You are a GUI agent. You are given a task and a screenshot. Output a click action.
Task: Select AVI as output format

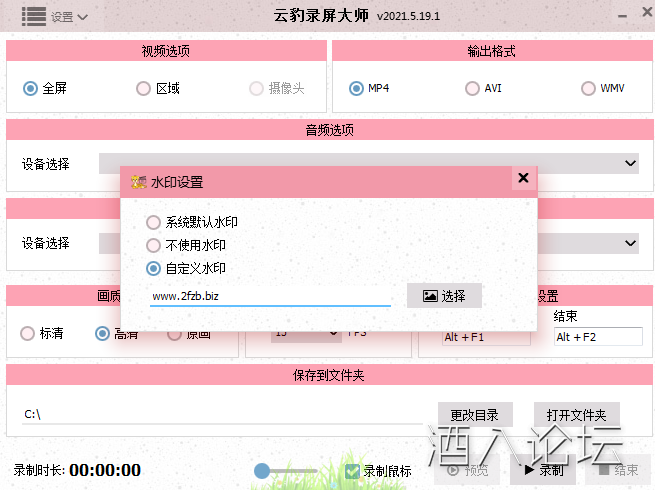click(x=472, y=88)
